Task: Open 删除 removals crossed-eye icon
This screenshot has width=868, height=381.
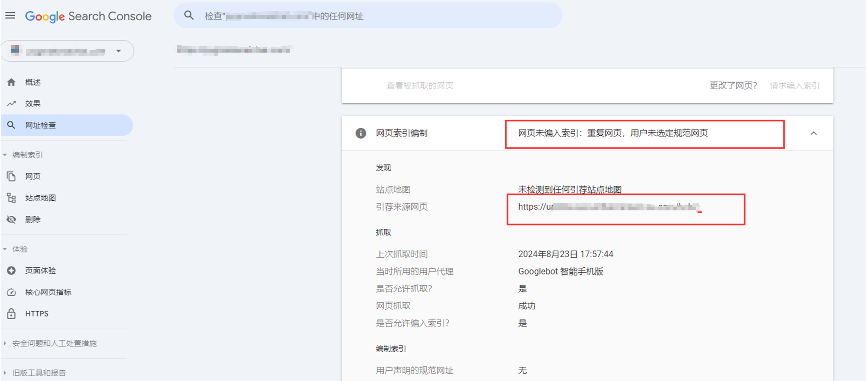Action: pyautogui.click(x=11, y=219)
